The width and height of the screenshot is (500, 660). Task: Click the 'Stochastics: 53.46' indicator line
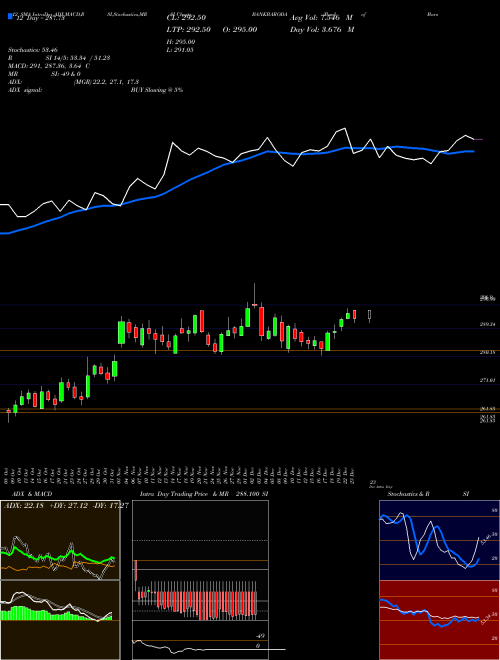pyautogui.click(x=33, y=50)
